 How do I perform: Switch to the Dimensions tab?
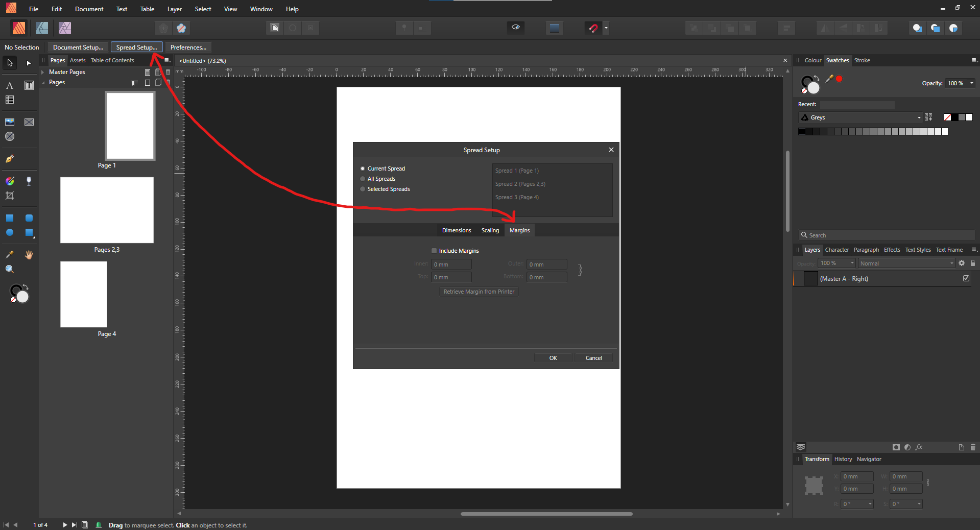[457, 230]
